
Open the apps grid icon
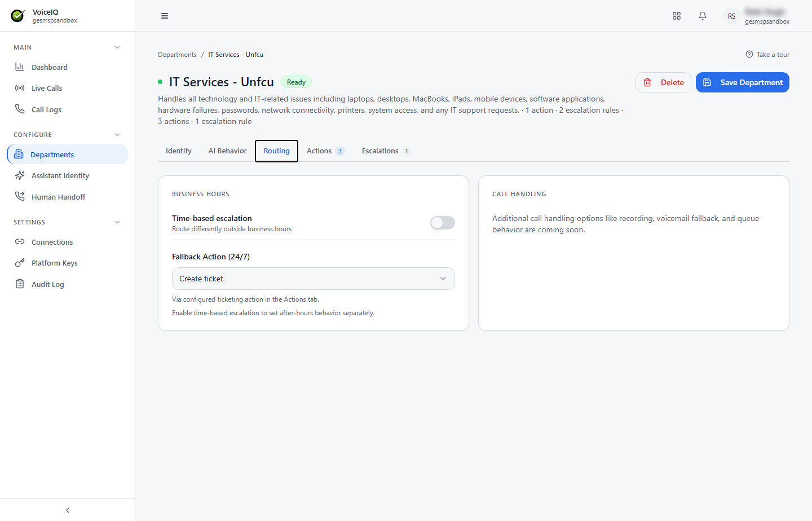(677, 16)
